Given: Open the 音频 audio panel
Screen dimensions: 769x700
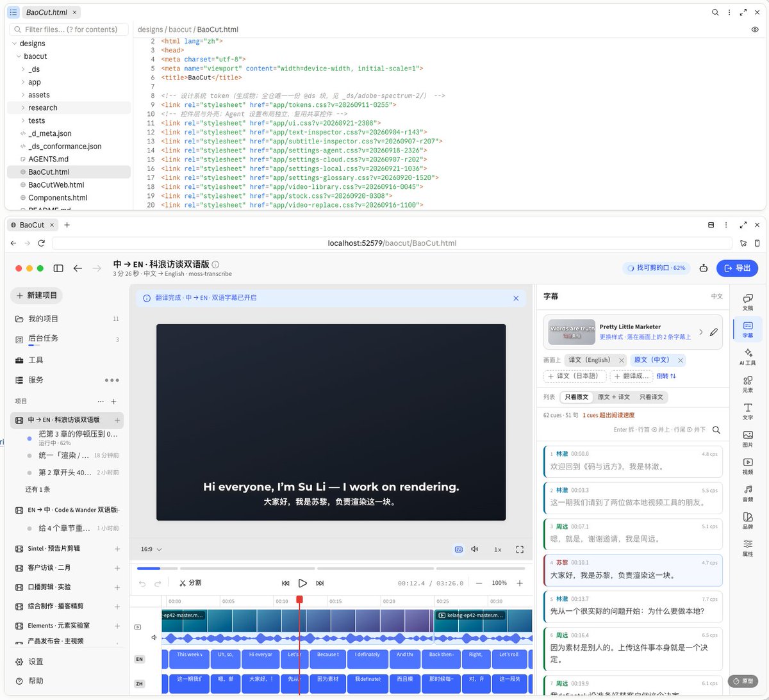Looking at the screenshot, I should [747, 493].
